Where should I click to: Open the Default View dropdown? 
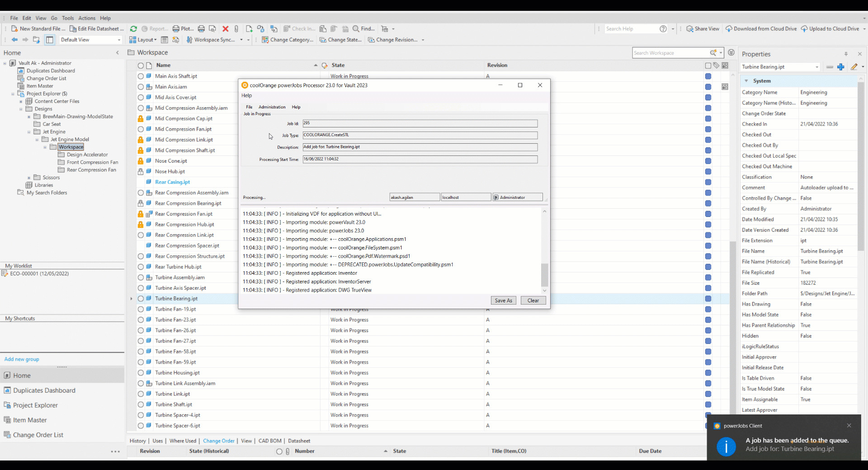click(x=119, y=40)
